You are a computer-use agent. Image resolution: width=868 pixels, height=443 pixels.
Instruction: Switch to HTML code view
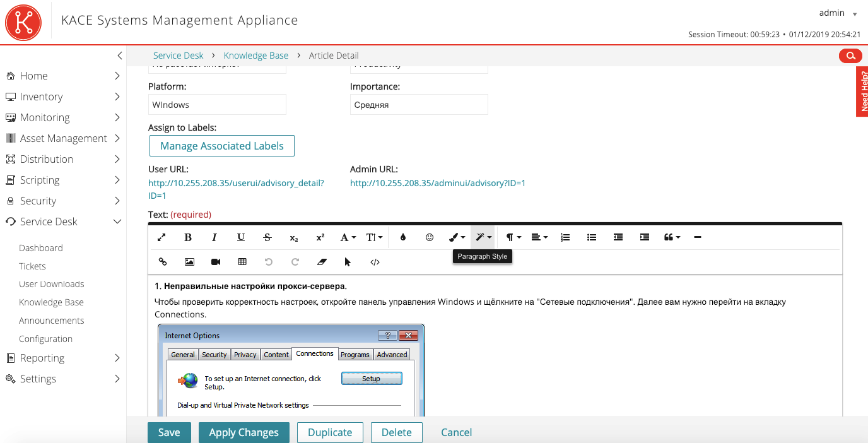point(375,262)
